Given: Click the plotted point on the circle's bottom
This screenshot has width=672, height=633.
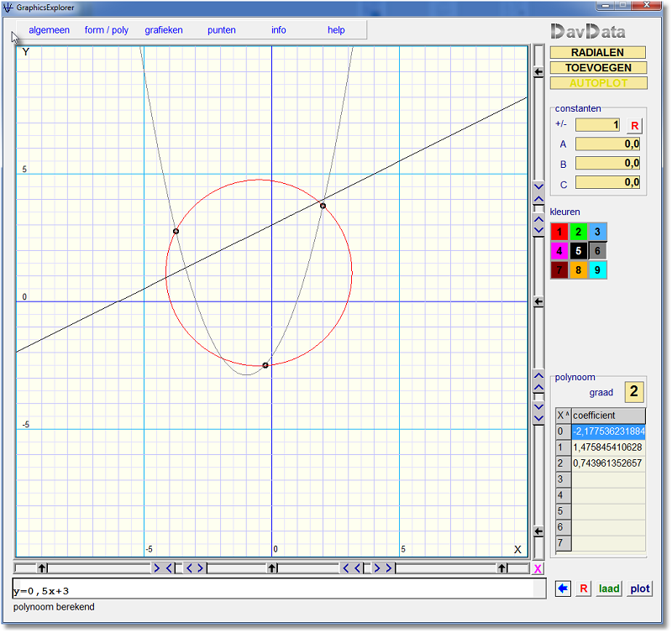Looking at the screenshot, I should click(x=265, y=365).
